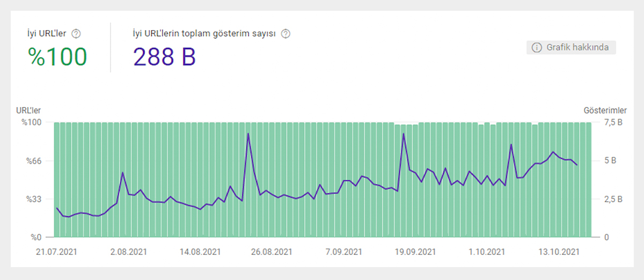
Task: Click the 26.08.2021 date label
Action: (273, 251)
